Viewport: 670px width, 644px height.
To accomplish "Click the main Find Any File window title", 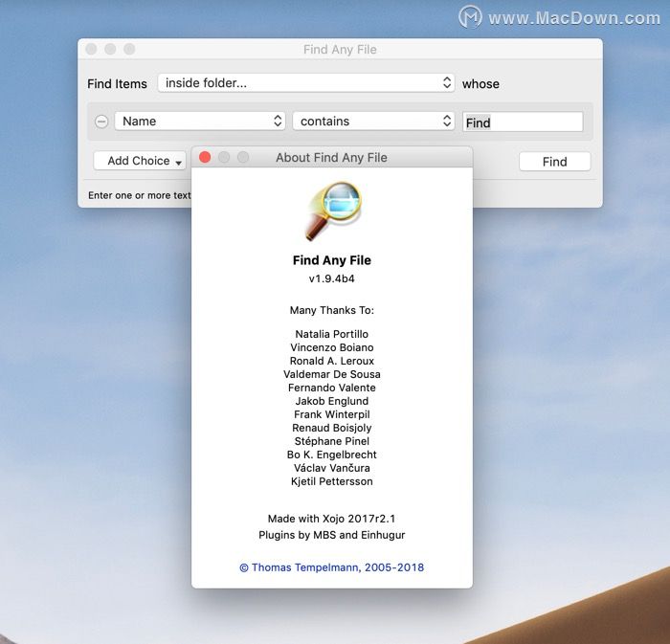I will coord(340,50).
